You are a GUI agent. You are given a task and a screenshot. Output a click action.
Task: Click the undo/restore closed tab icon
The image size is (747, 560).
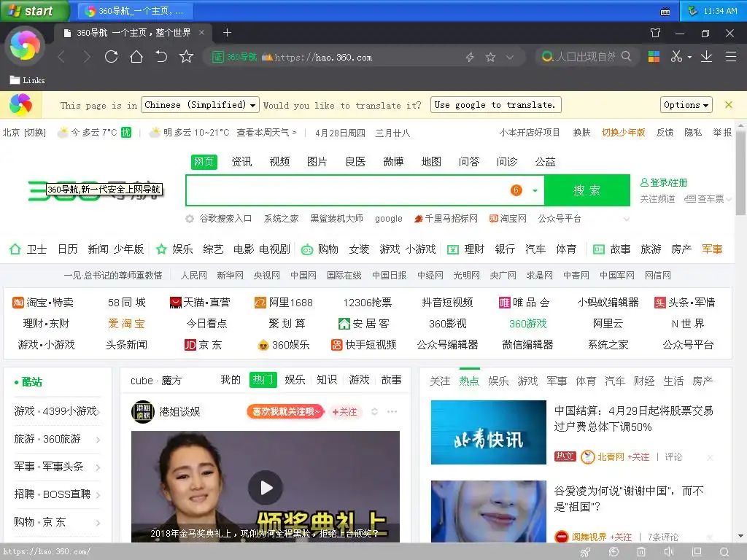point(161,57)
